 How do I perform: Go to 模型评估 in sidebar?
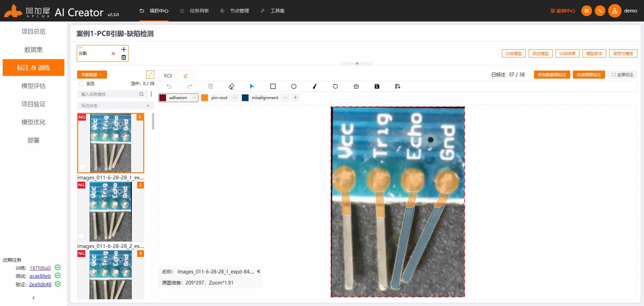pos(34,86)
